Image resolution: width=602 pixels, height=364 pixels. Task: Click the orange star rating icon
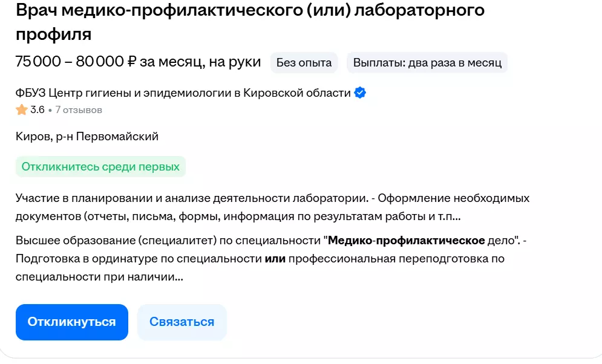pyautogui.click(x=22, y=110)
